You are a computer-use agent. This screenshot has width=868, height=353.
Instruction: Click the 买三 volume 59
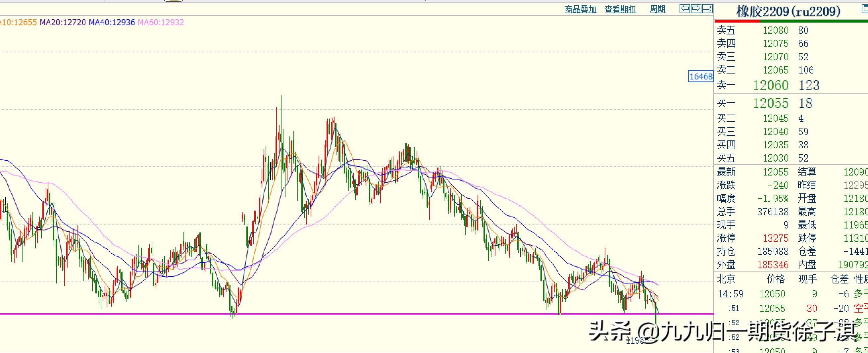(803, 132)
